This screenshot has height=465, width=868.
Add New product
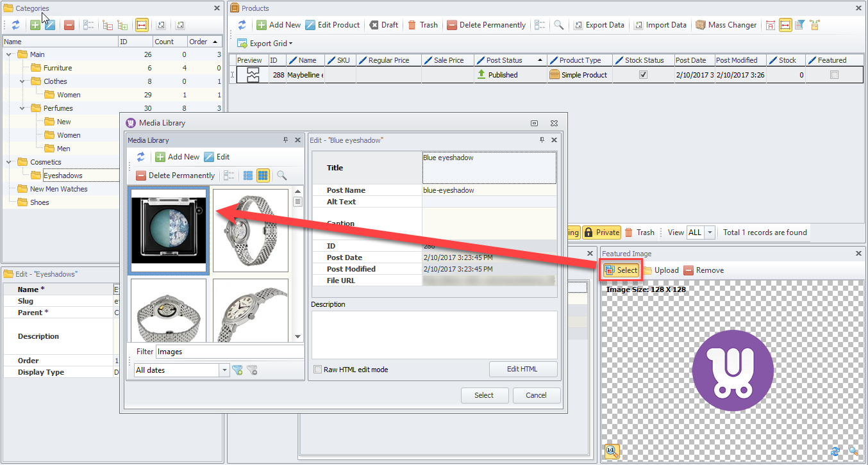click(279, 25)
